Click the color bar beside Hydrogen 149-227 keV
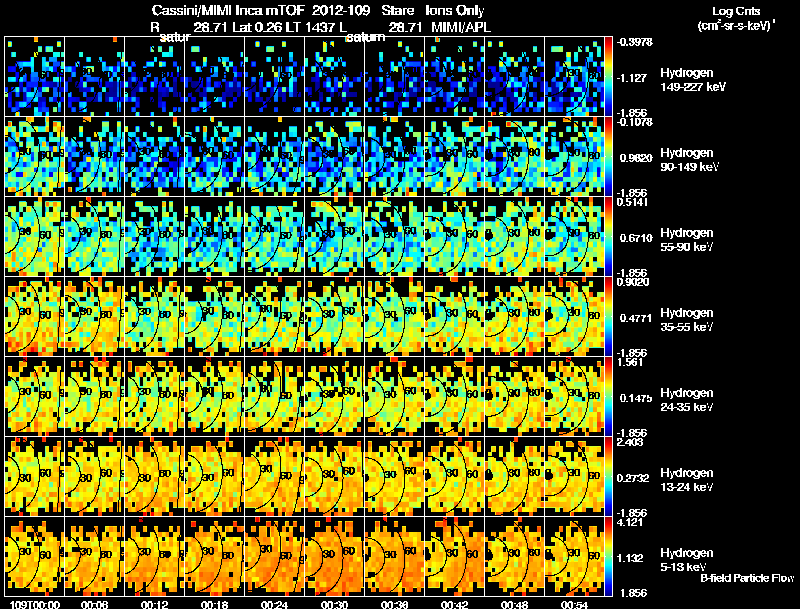 tap(608, 77)
